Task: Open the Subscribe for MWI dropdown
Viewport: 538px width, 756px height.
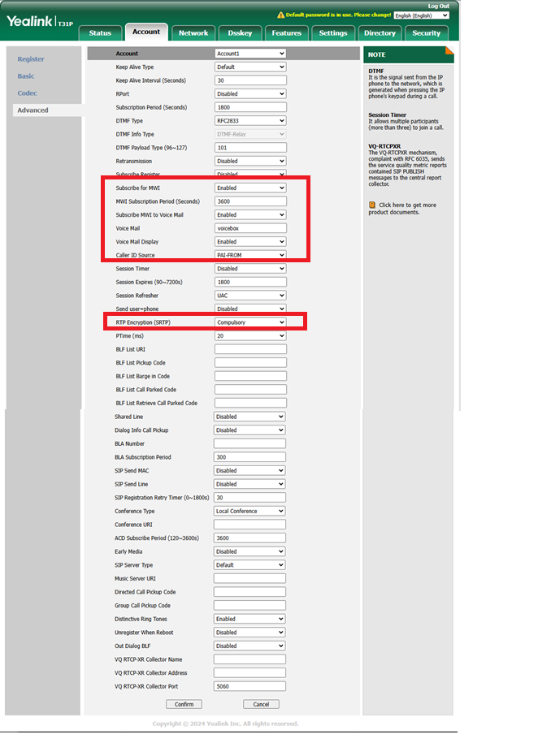Action: (250, 188)
